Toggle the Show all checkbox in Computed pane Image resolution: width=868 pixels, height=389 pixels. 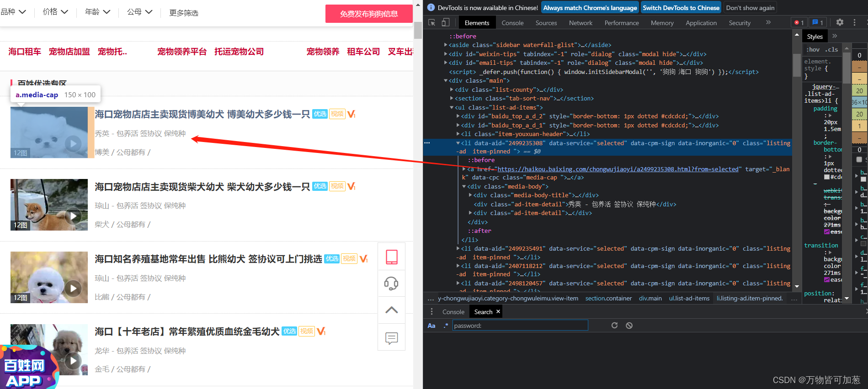coord(859,159)
